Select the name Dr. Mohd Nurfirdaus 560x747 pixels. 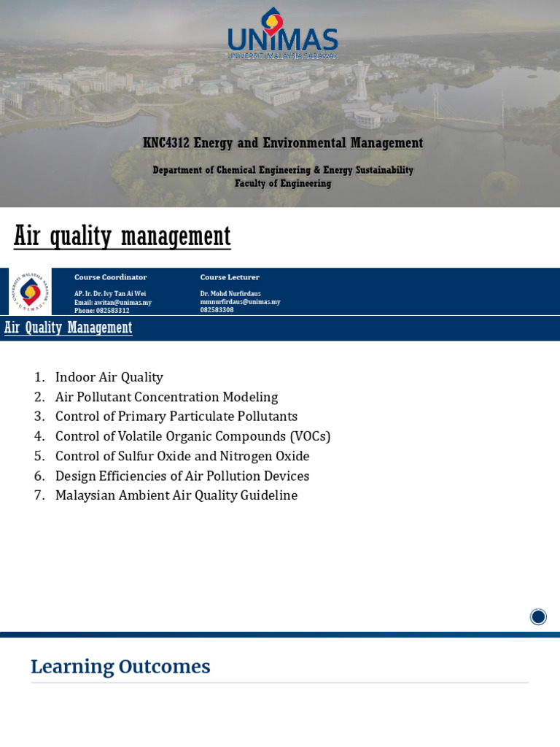click(230, 293)
